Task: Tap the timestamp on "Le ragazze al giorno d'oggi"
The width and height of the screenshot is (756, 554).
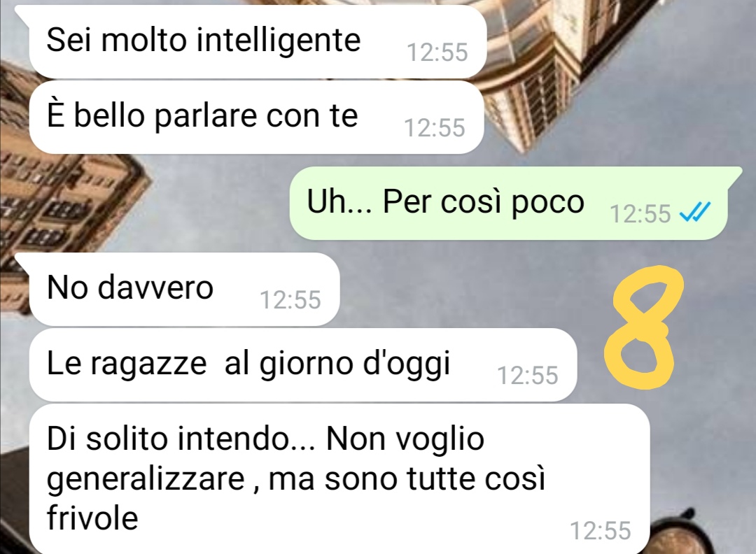Action: pyautogui.click(x=528, y=375)
